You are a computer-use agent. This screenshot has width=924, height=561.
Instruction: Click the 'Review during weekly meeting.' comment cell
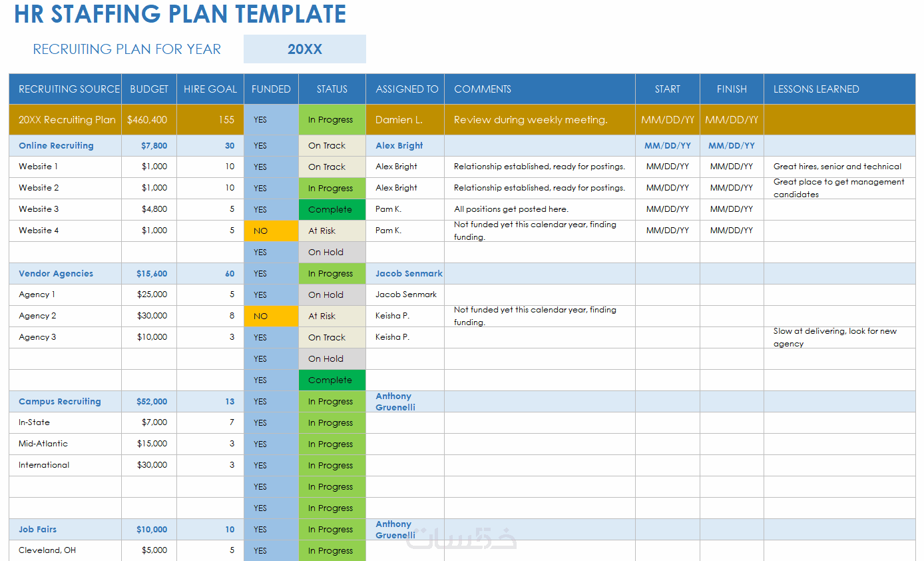tap(540, 120)
